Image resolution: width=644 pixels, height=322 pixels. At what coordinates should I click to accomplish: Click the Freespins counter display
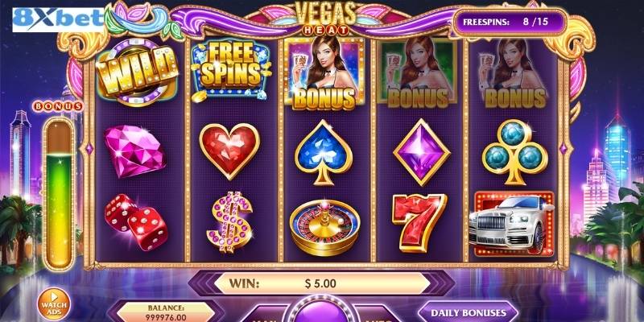click(510, 22)
